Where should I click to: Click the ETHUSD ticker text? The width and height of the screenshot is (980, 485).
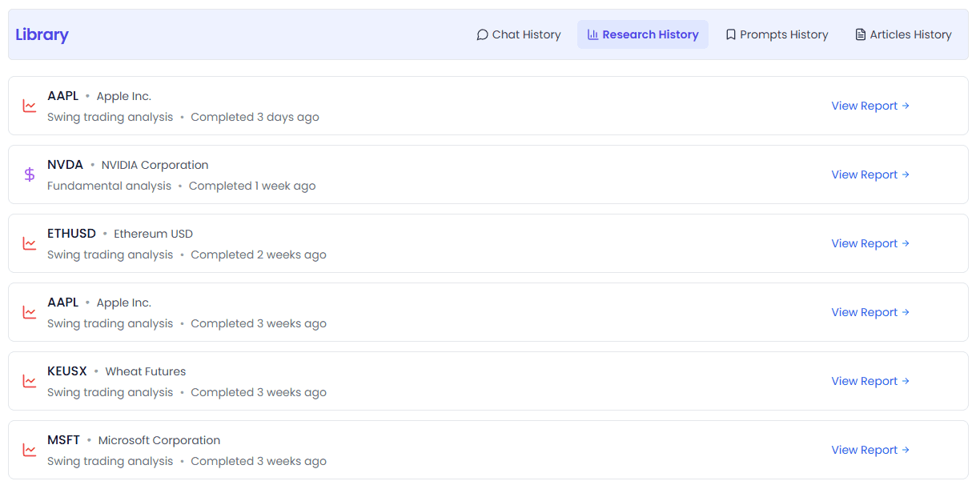pos(71,234)
